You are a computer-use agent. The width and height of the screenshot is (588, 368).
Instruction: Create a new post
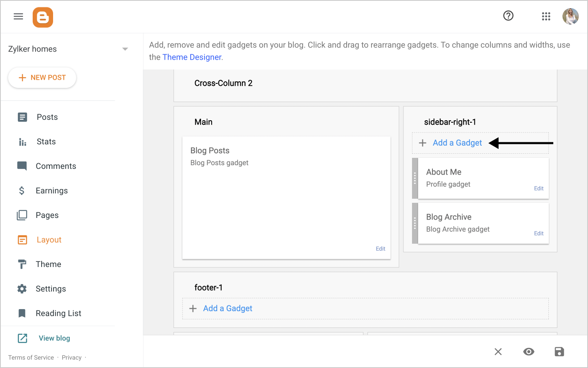click(42, 78)
